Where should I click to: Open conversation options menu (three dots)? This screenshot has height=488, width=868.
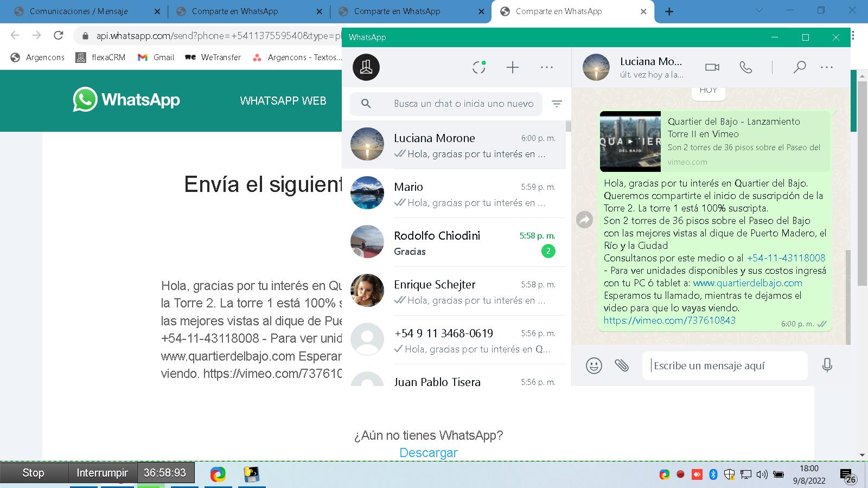tap(827, 67)
